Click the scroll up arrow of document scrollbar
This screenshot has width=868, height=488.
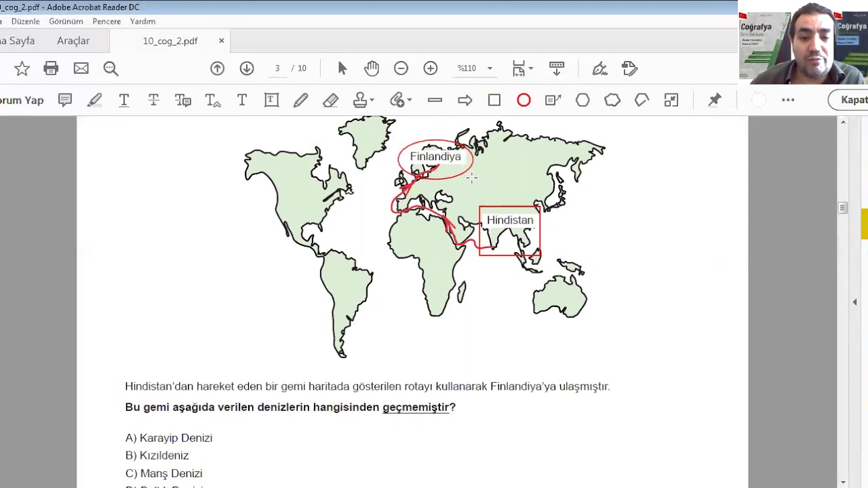click(x=843, y=122)
